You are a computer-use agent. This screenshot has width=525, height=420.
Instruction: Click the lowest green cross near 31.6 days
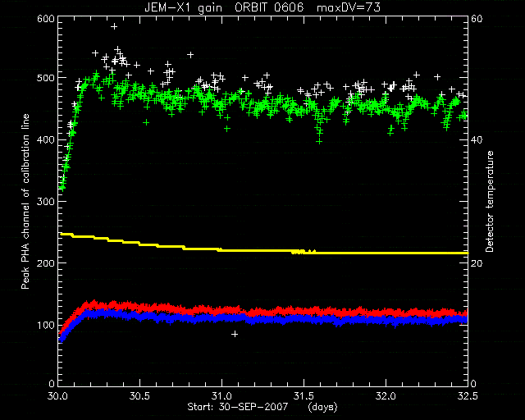(x=319, y=142)
